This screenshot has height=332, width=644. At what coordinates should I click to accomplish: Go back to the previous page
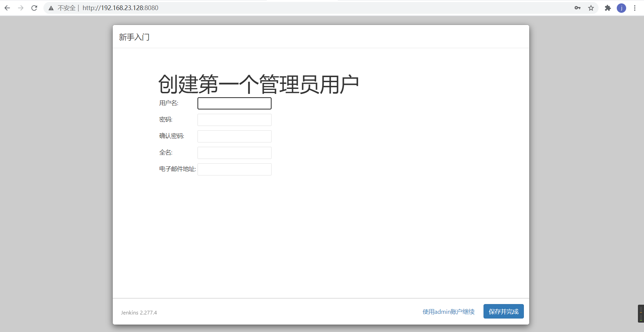[7, 8]
